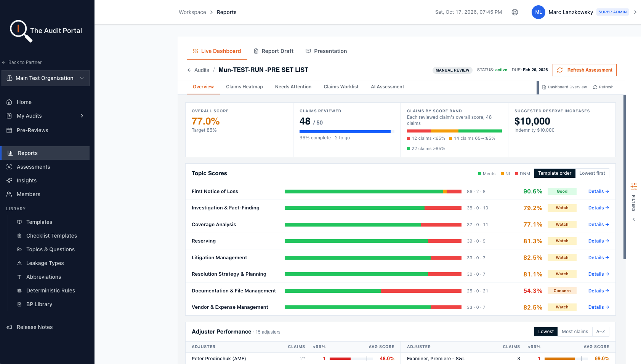Open the AI Assessment tab
The height and width of the screenshot is (364, 641).
pyautogui.click(x=387, y=87)
